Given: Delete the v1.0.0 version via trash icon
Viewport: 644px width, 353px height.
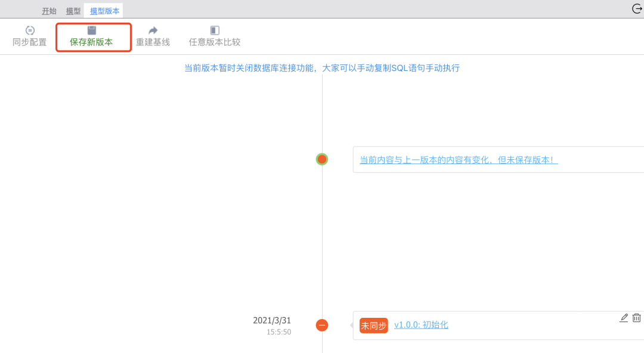Looking at the screenshot, I should [x=637, y=318].
